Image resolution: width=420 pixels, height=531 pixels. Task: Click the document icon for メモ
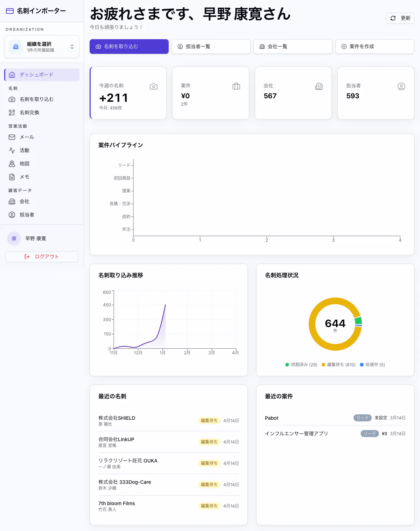click(12, 177)
